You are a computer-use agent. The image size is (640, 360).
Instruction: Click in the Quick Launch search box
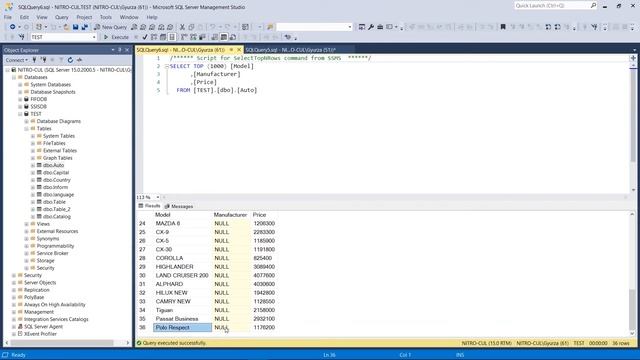[551, 5]
